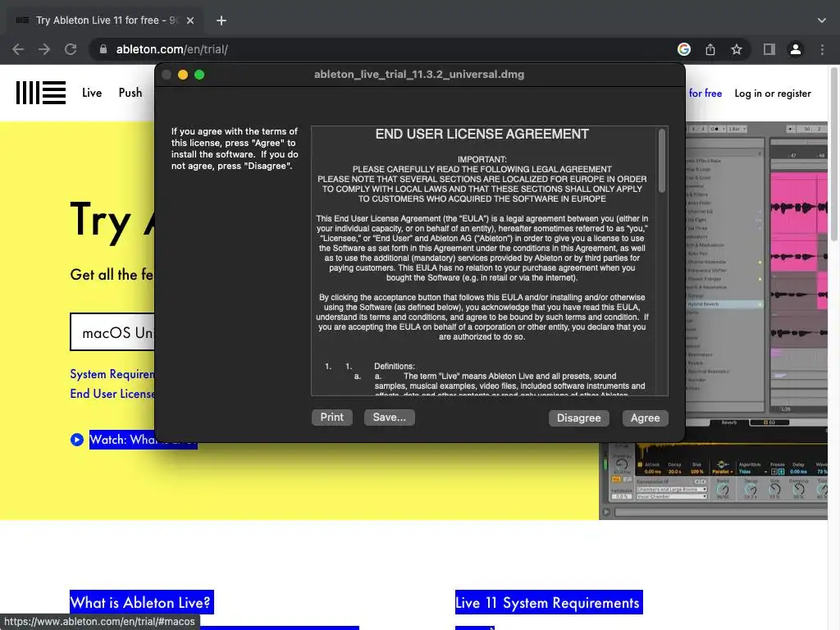Click Disagree in the license dialog
This screenshot has width=840, height=630.
[578, 418]
